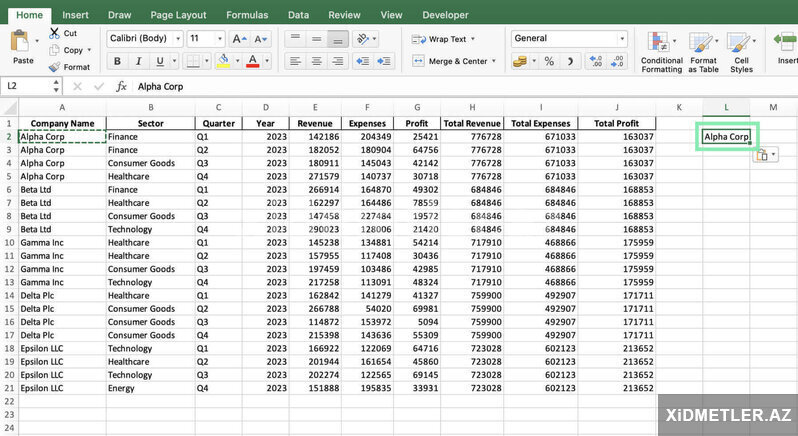Click the Total Profit header cell
This screenshot has height=436, width=798.
click(x=617, y=124)
